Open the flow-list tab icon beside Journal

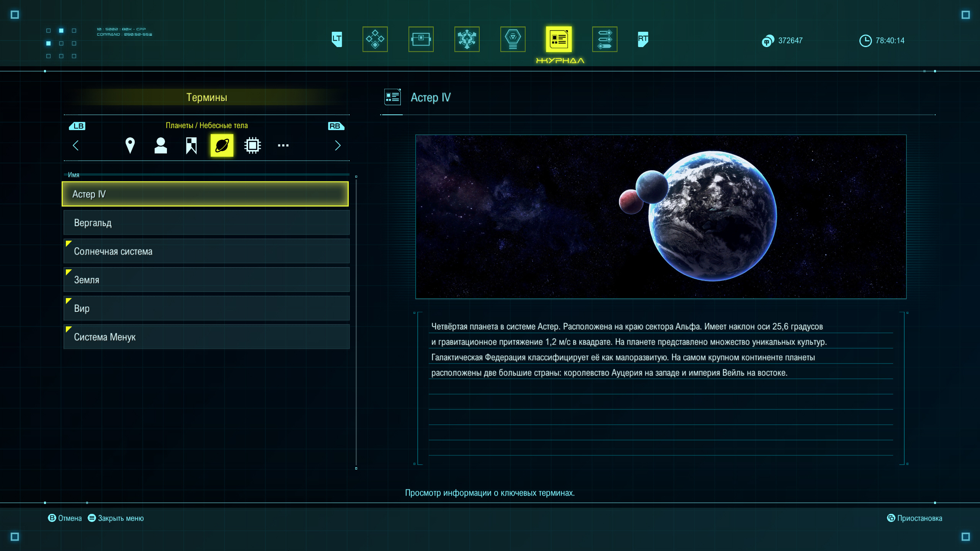point(604,39)
